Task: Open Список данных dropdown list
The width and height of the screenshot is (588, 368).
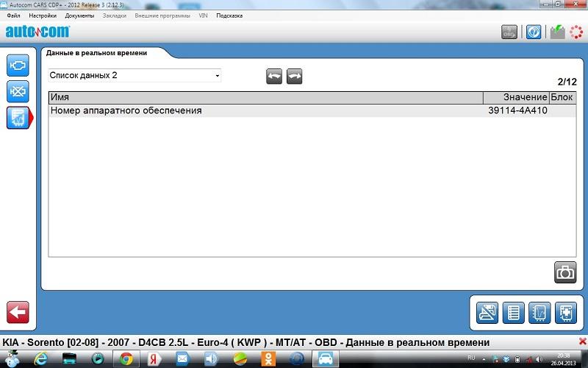Action: (135, 76)
